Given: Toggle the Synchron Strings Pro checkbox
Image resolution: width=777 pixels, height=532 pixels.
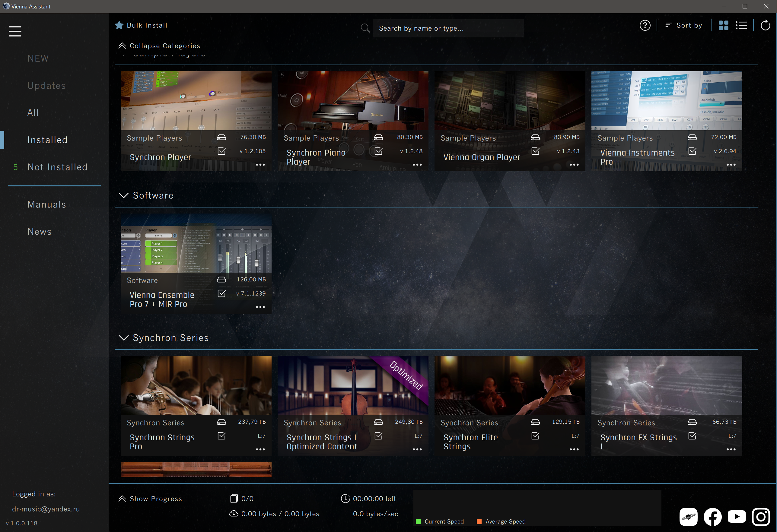Looking at the screenshot, I should coord(222,436).
